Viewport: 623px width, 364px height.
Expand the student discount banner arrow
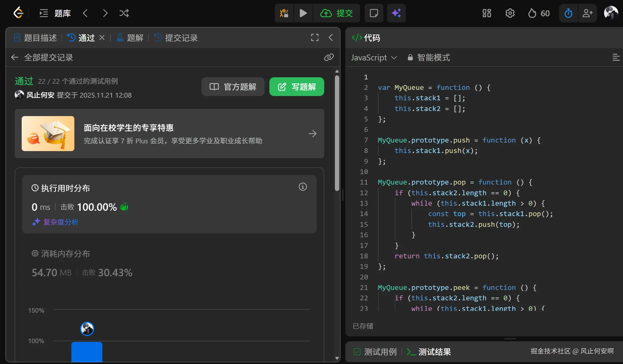point(312,133)
